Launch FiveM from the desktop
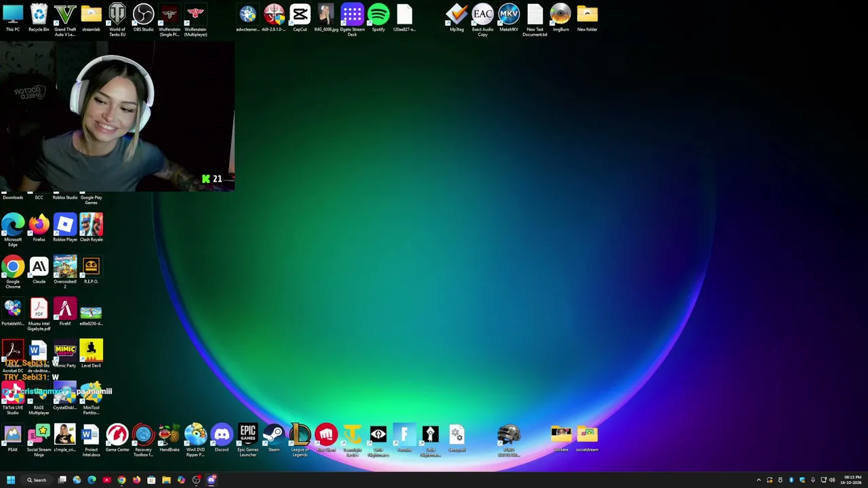The height and width of the screenshot is (488, 868). (x=65, y=312)
